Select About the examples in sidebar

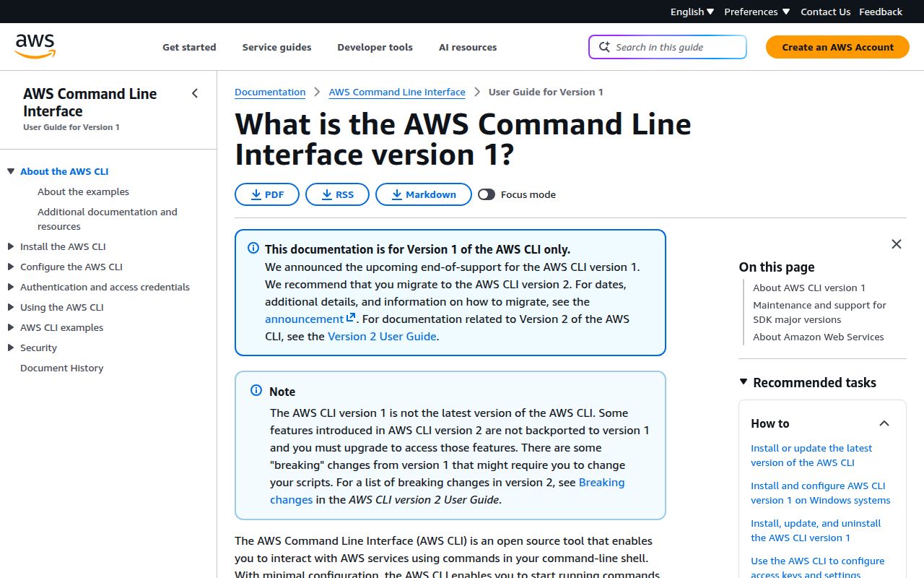point(83,191)
